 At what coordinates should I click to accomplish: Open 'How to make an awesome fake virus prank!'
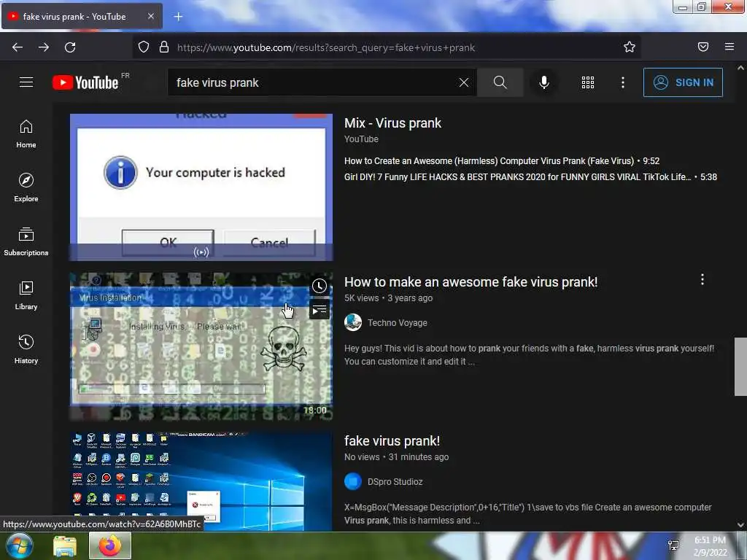tap(471, 282)
